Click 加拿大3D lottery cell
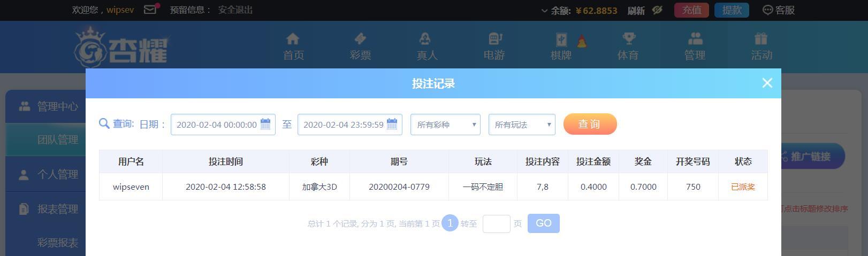 click(x=319, y=187)
